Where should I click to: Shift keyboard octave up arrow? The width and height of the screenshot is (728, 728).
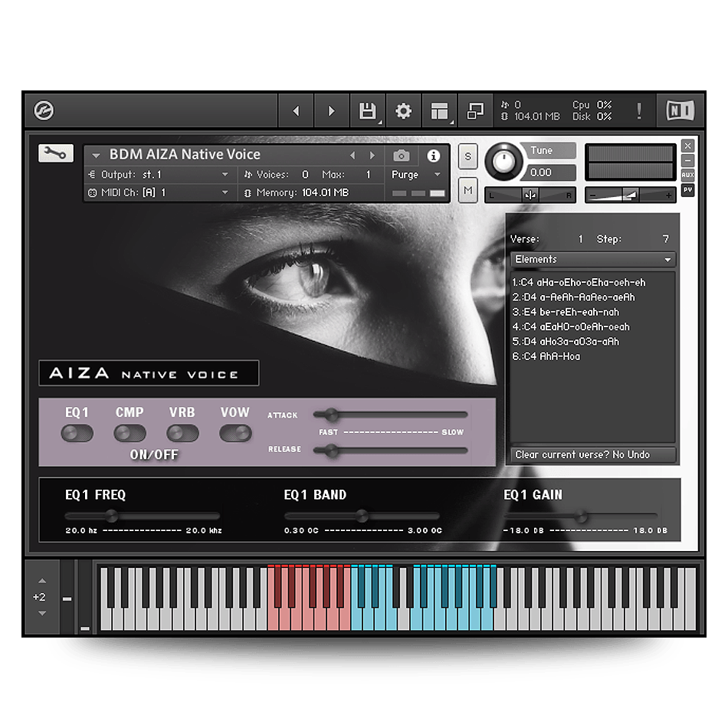tap(42, 581)
